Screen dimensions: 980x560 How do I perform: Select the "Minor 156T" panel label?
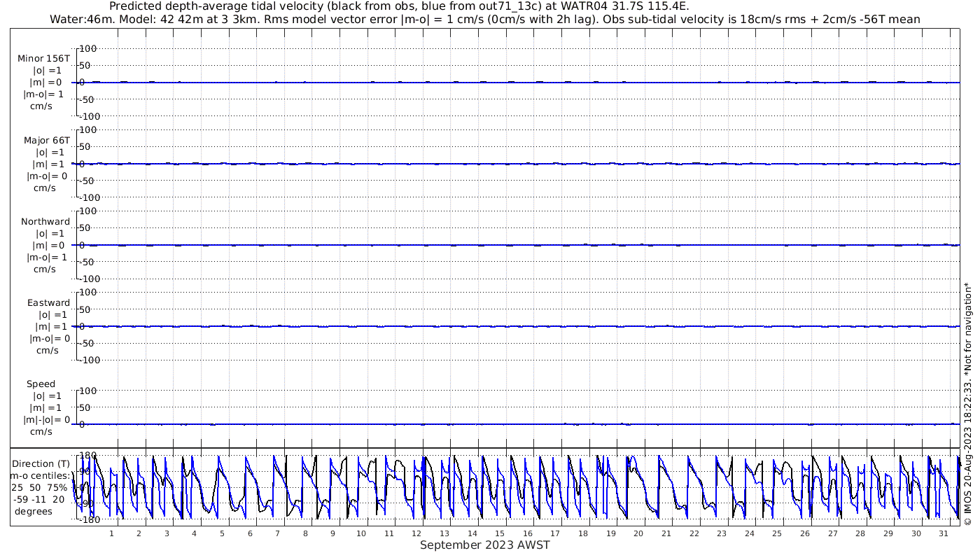[43, 59]
